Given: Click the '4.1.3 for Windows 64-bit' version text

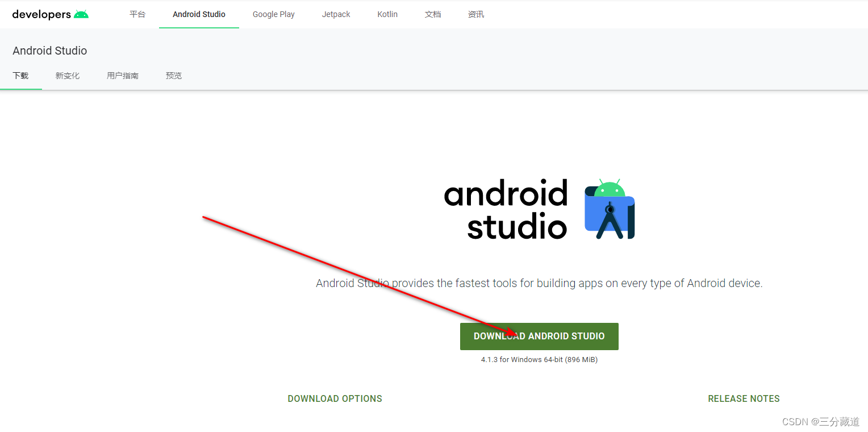Looking at the screenshot, I should [539, 360].
